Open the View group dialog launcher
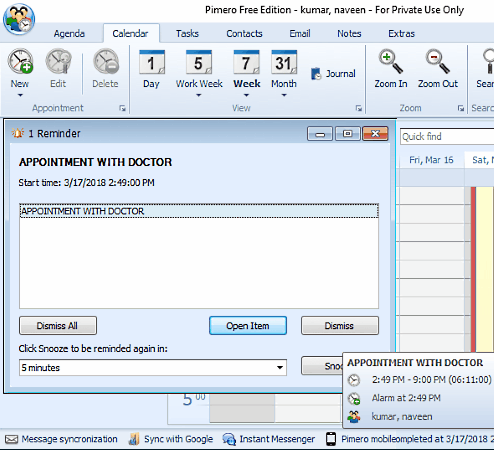The width and height of the screenshot is (494, 450). click(x=359, y=108)
